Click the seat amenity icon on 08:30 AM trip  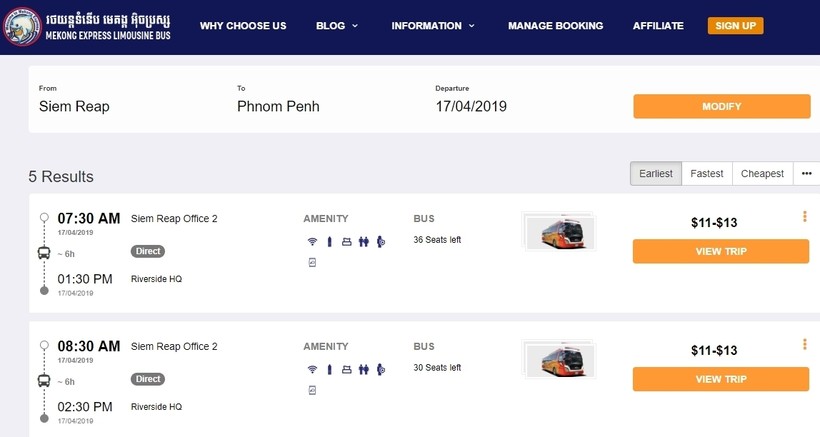(x=346, y=369)
